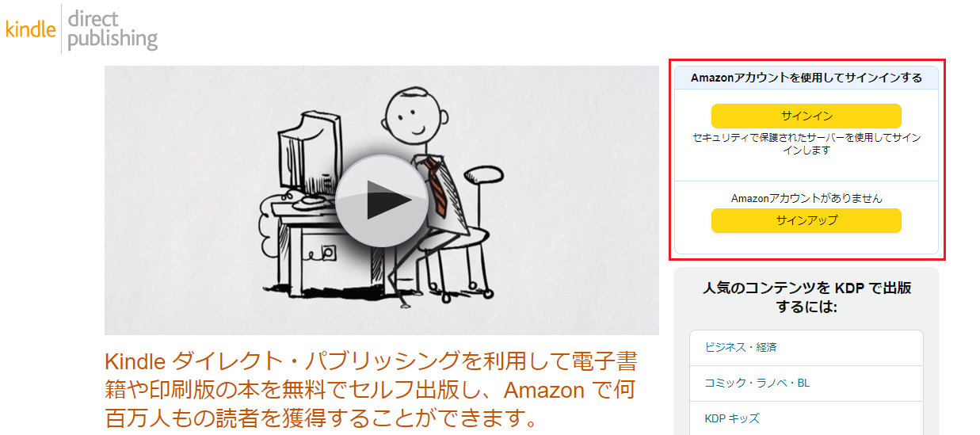This screenshot has width=980, height=435.
Task: Open the KDP キッズ link
Action: [x=732, y=418]
